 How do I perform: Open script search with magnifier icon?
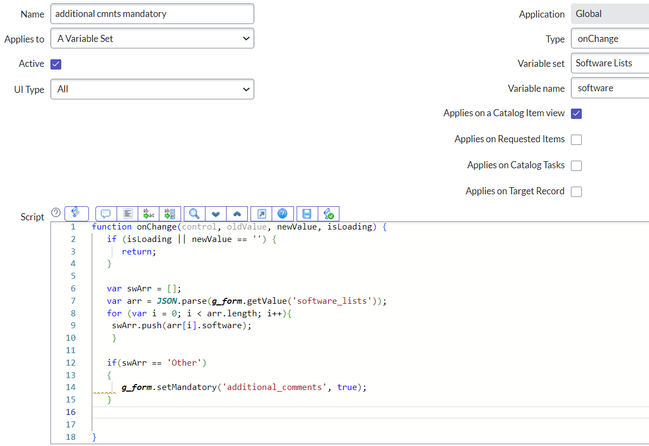click(194, 213)
